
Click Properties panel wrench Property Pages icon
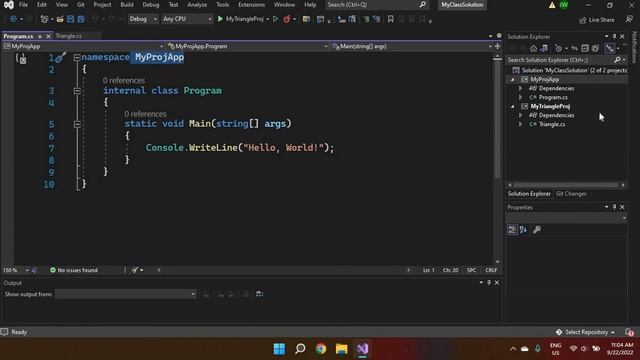click(x=537, y=230)
